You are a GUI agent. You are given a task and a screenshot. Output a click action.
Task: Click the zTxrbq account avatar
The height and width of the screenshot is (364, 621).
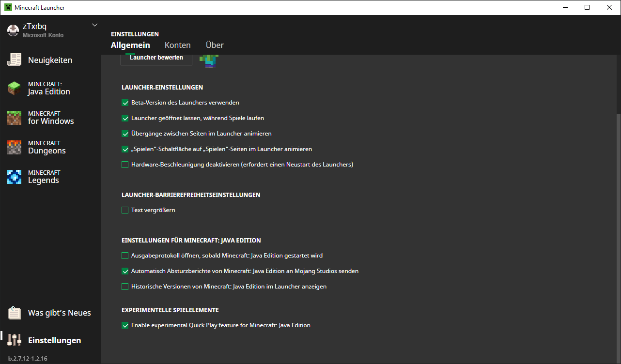(x=13, y=30)
